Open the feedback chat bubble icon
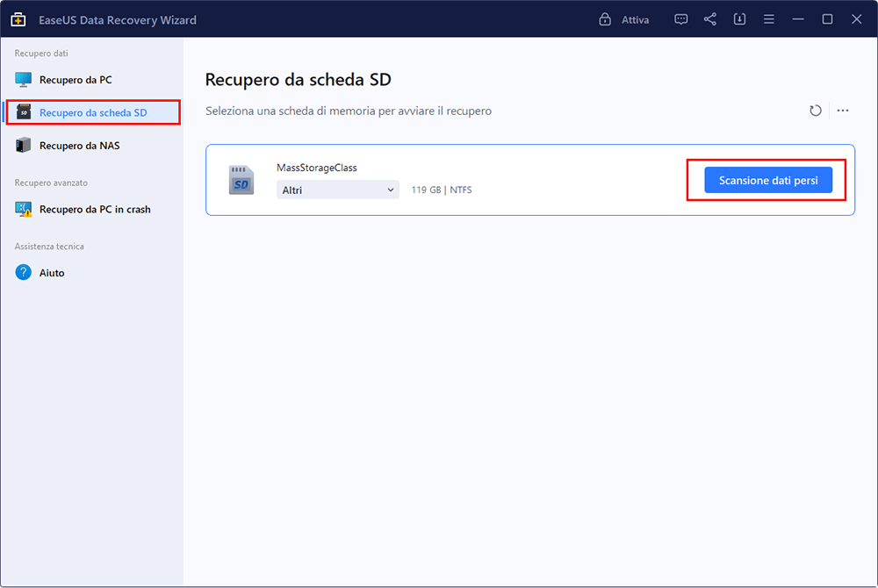The width and height of the screenshot is (878, 588). [681, 19]
